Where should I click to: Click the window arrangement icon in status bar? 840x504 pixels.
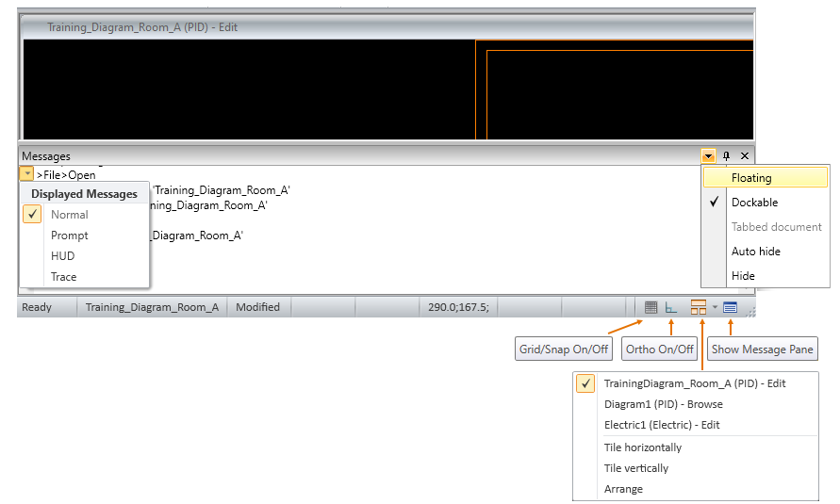click(698, 307)
